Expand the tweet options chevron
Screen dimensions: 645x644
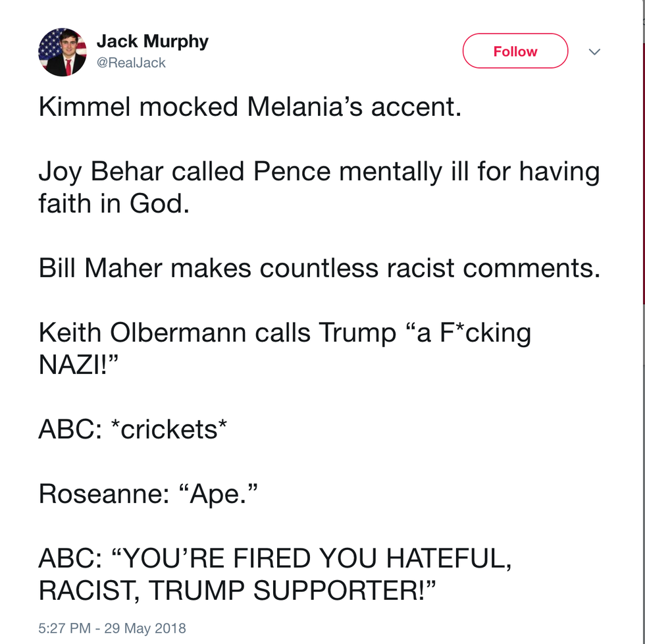point(594,52)
